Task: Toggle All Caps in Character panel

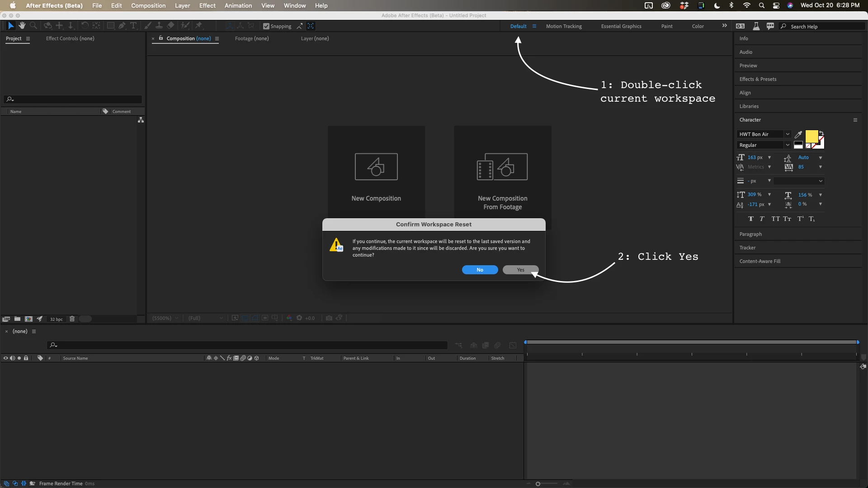Action: (775, 219)
